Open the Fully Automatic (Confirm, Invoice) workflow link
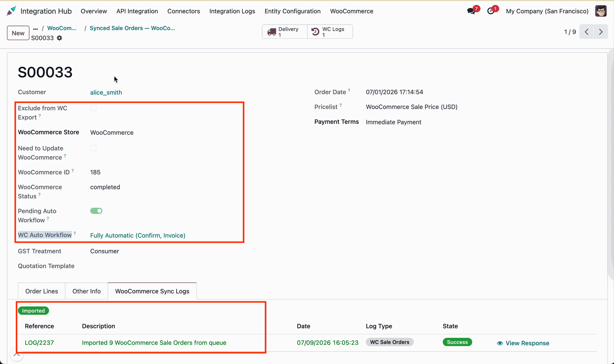The height and width of the screenshot is (364, 614). pyautogui.click(x=138, y=235)
